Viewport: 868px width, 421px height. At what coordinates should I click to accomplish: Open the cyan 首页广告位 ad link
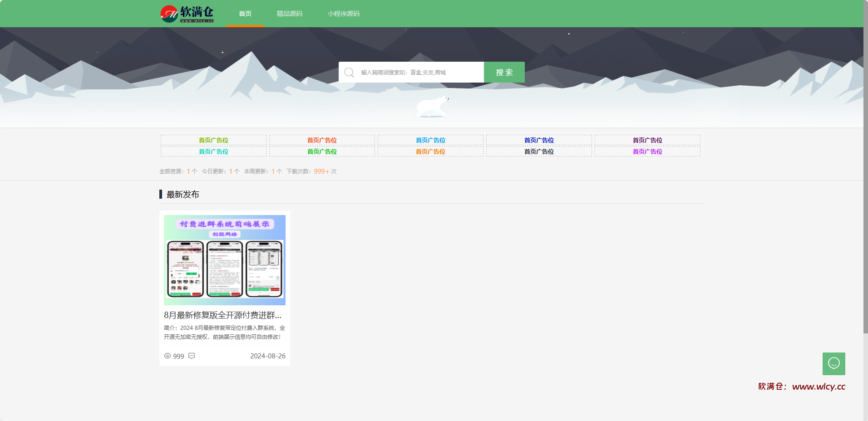[213, 152]
